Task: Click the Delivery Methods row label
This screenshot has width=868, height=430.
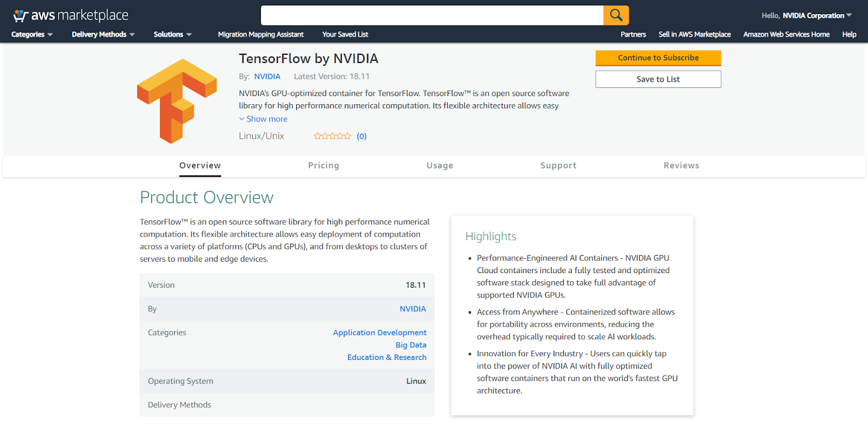Action: tap(180, 405)
